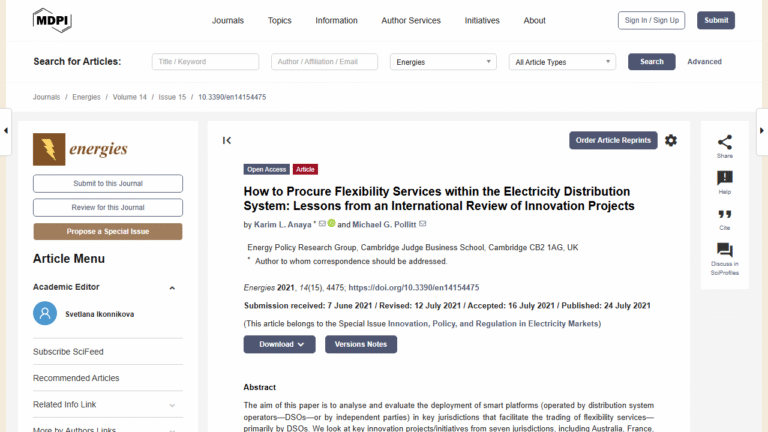Expand the Related Info Link section
Screen dimensions: 768x432
172,405
